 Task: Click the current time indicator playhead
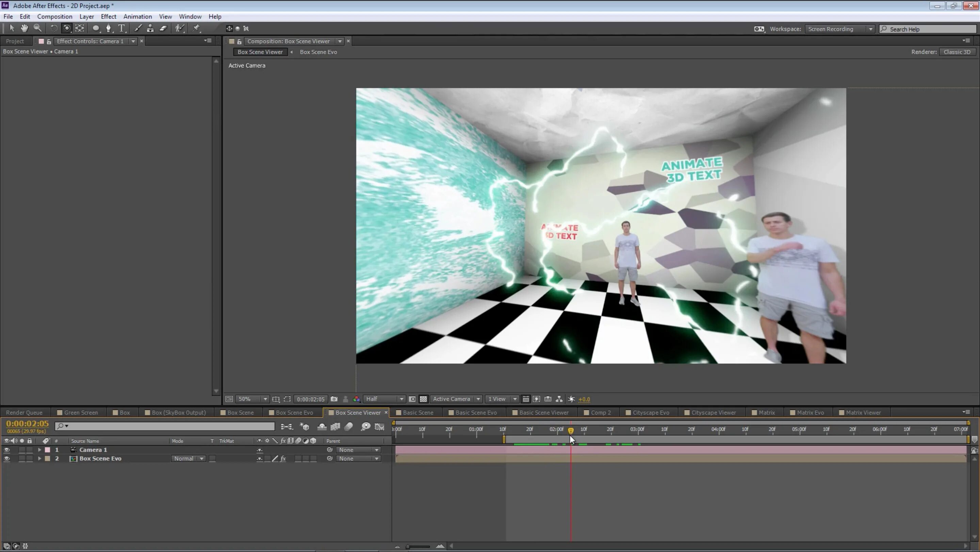(571, 430)
